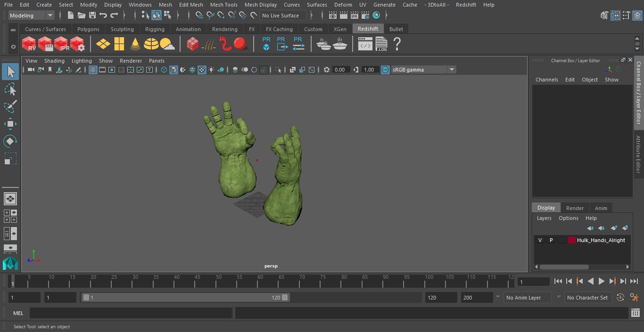This screenshot has width=644, height=332.
Task: Toggle the textured display checker icon
Action: point(202,70)
